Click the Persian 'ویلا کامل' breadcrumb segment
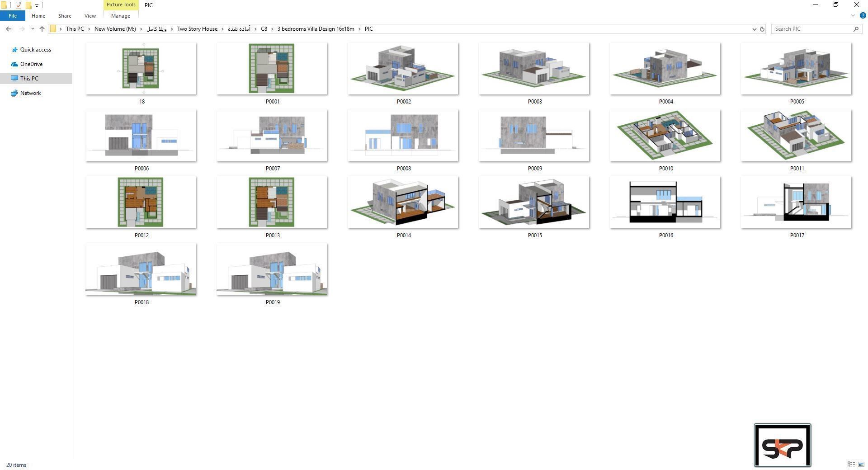This screenshot has height=470, width=868. pos(156,29)
